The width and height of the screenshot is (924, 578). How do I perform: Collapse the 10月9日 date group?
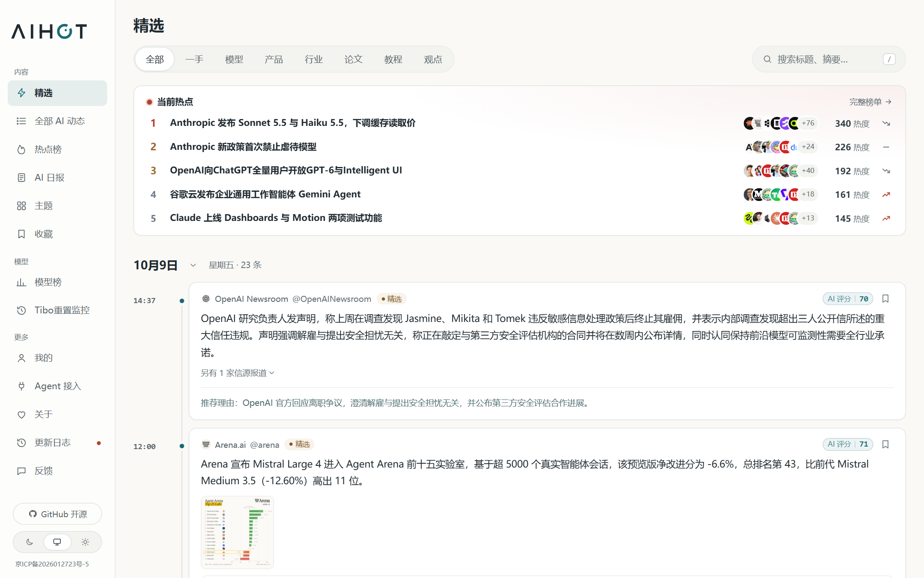click(193, 265)
